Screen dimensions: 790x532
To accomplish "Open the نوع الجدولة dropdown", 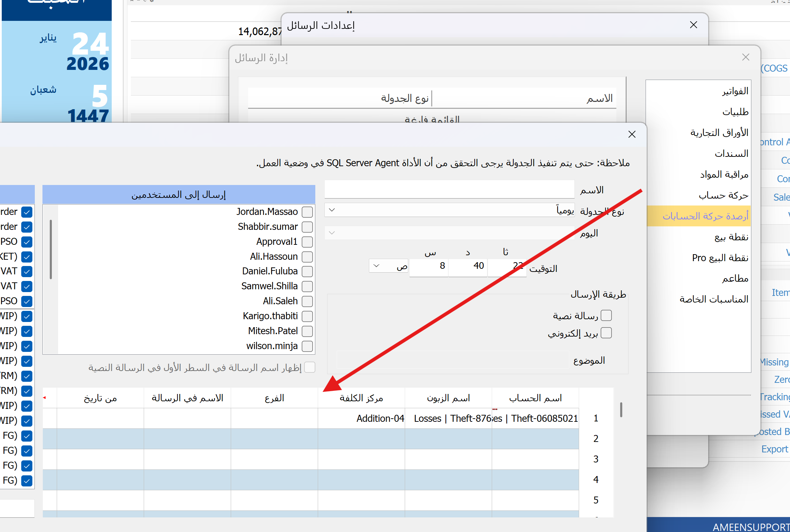I will (332, 210).
